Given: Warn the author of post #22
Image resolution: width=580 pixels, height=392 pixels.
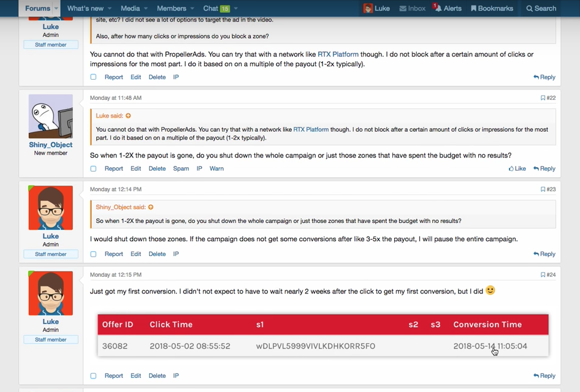Looking at the screenshot, I should (x=217, y=168).
